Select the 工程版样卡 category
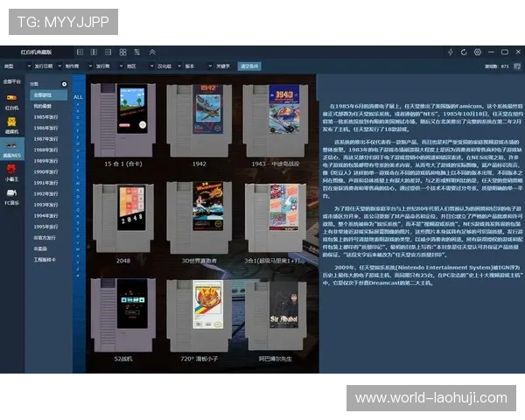 pyautogui.click(x=45, y=260)
